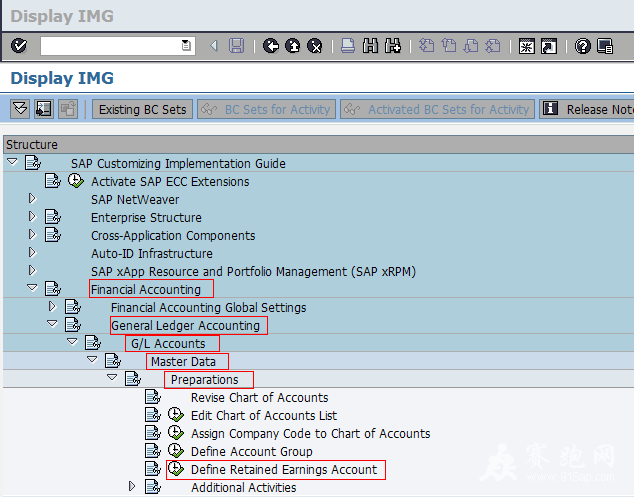Select Define Retained Earnings Account text
634x497 pixels.
click(x=284, y=470)
